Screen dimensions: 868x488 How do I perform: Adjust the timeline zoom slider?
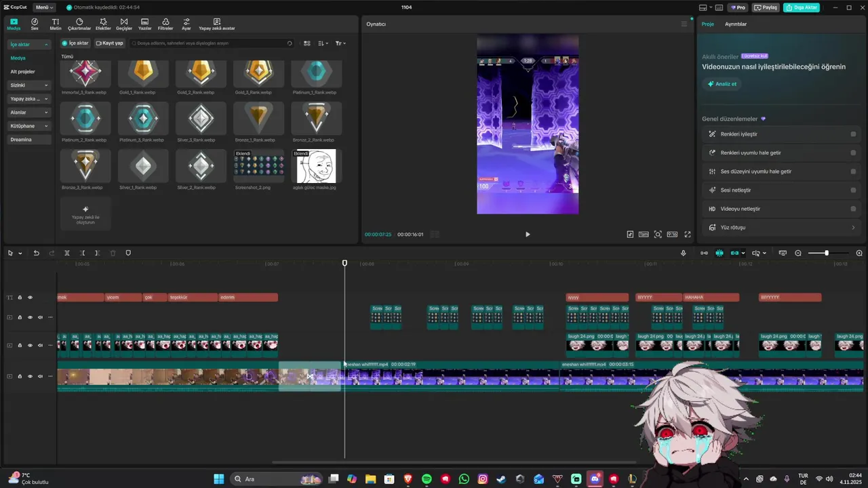[826, 253]
